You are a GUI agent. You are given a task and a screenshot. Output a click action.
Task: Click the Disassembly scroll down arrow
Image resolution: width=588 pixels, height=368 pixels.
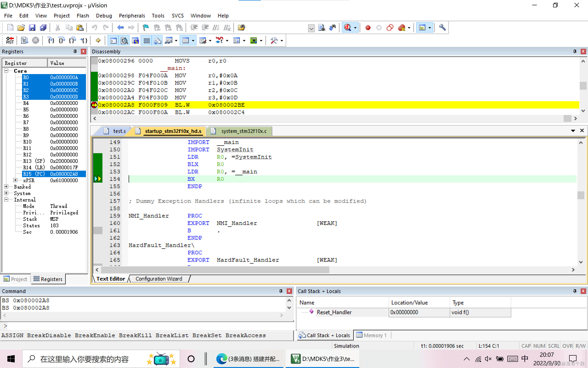tap(583, 111)
